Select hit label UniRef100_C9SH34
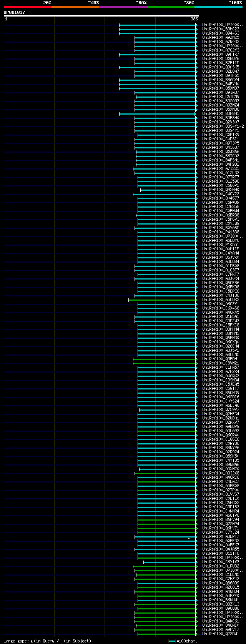 221,380
